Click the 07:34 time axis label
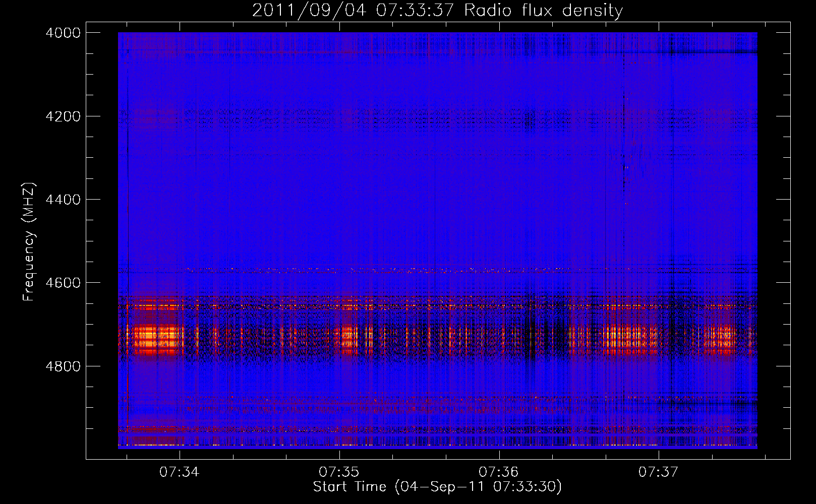The height and width of the screenshot is (504, 816). point(180,472)
